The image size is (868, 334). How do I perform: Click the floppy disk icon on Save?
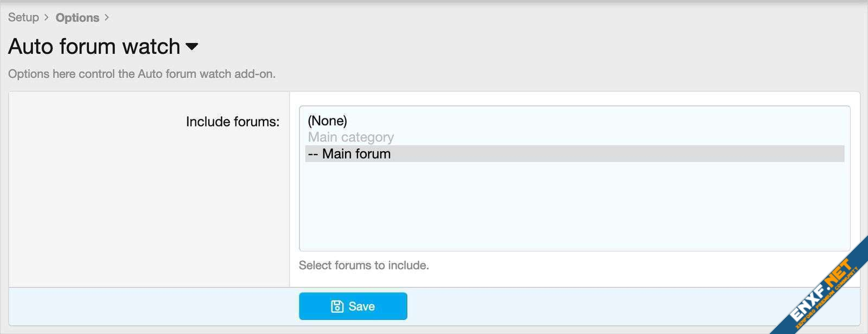[x=337, y=306]
